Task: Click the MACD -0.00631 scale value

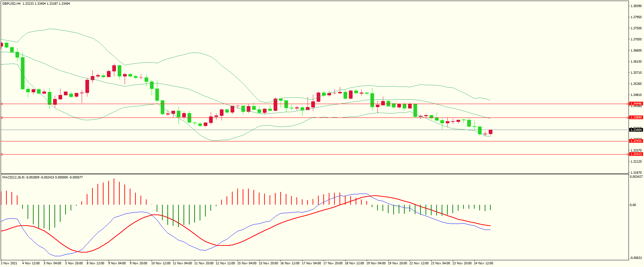Action: click(636, 258)
